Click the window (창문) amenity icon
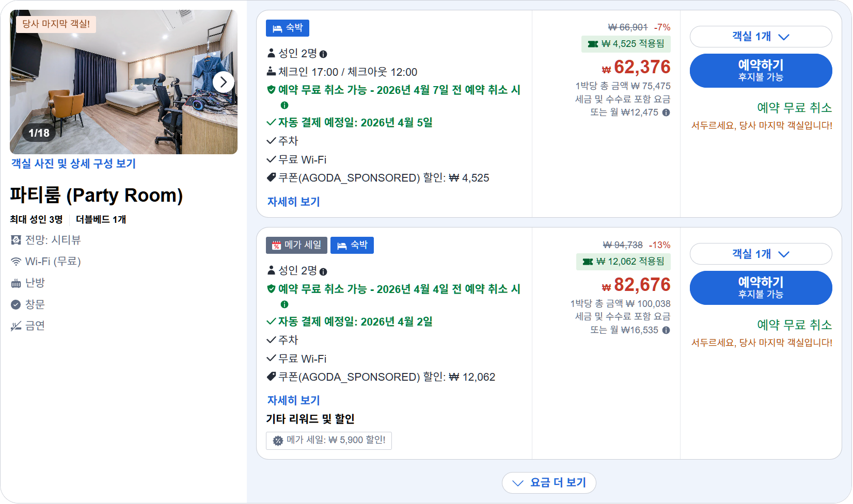 click(x=16, y=304)
